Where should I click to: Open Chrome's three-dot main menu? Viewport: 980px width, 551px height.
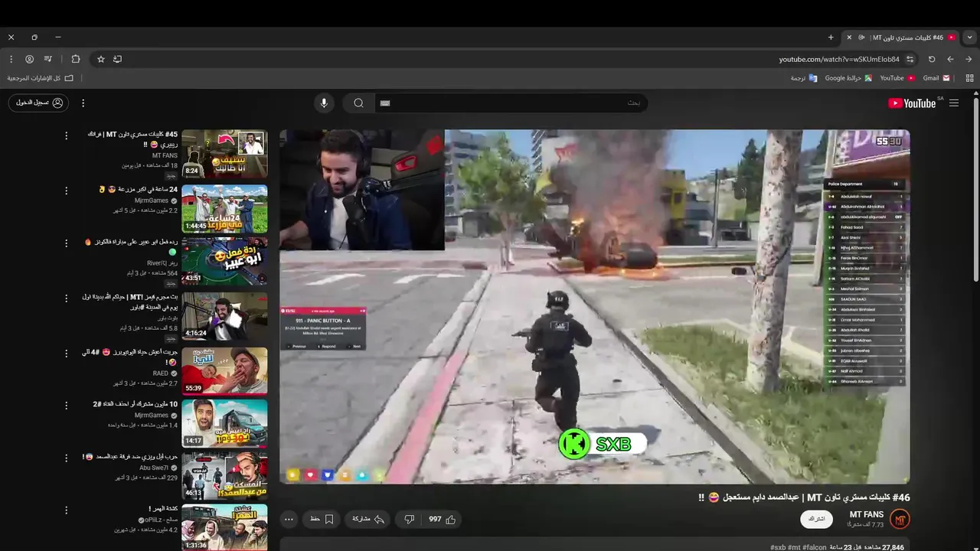tap(11, 59)
